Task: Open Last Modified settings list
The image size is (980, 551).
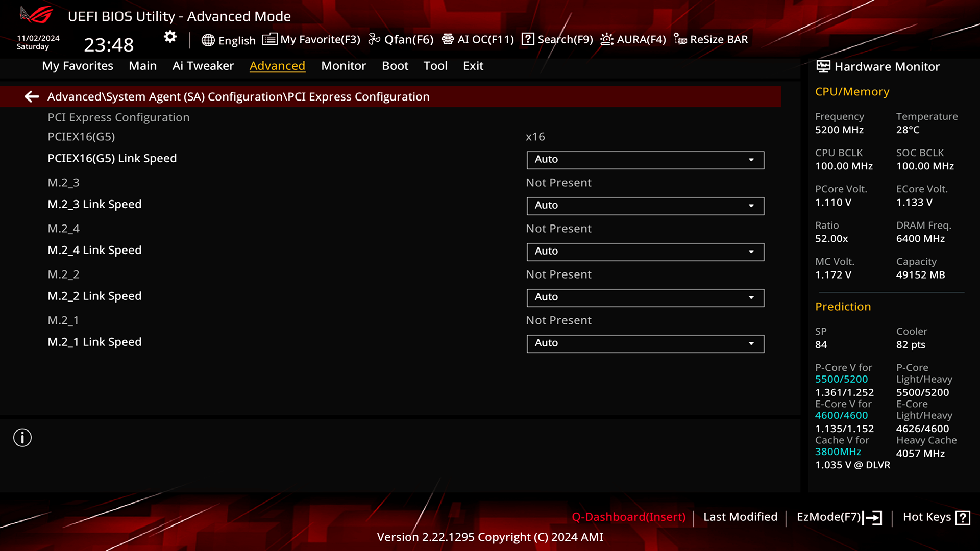Action: point(740,517)
